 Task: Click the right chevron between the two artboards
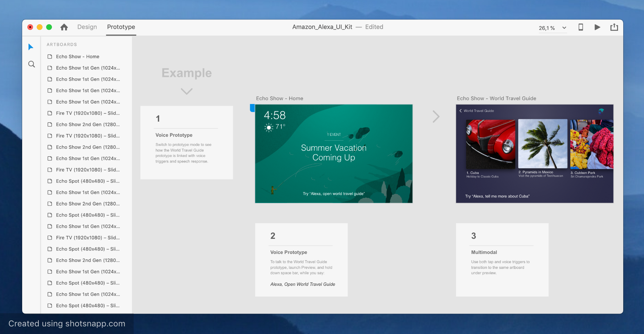(x=436, y=116)
